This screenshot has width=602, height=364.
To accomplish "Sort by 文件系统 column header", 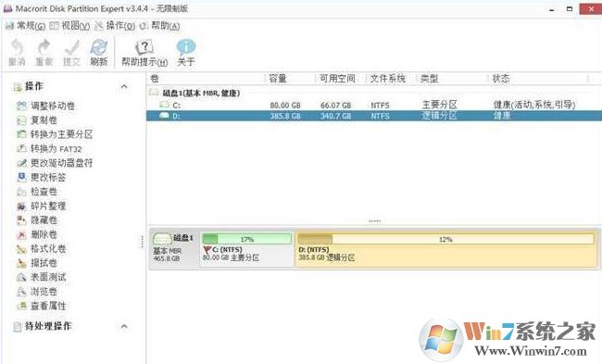I will (x=392, y=79).
